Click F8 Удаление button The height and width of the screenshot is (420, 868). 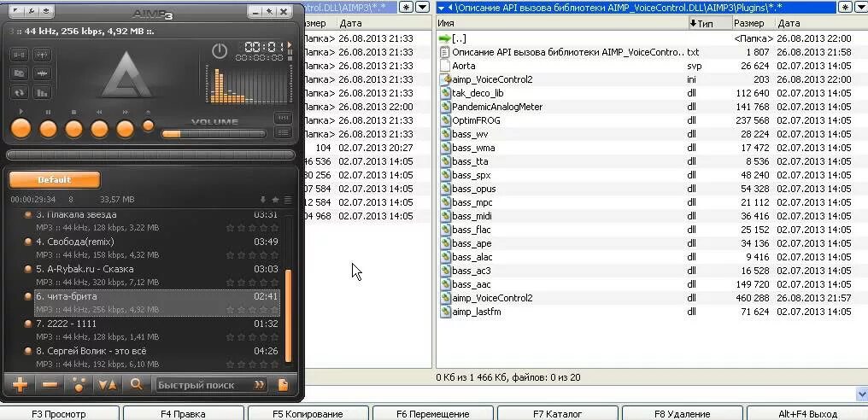click(x=682, y=413)
